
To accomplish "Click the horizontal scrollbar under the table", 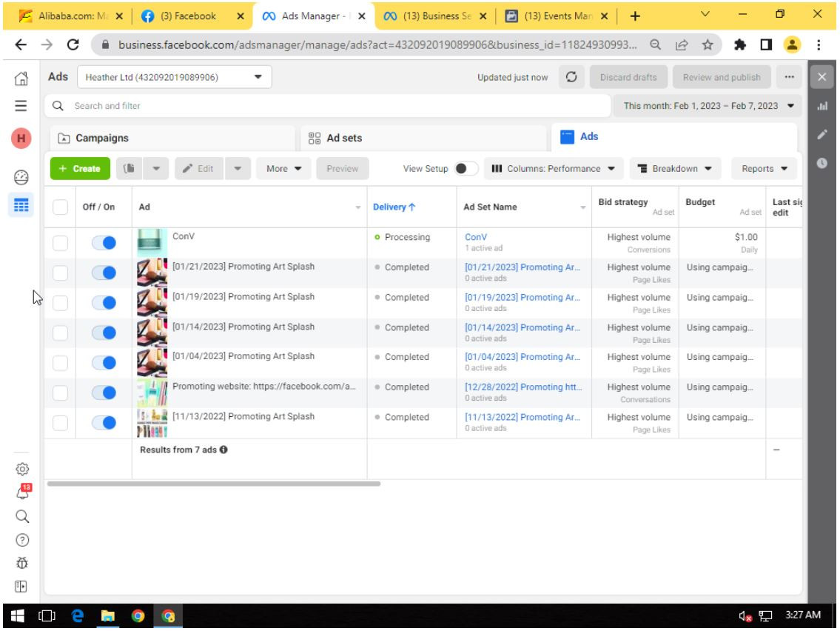I will coord(214,484).
